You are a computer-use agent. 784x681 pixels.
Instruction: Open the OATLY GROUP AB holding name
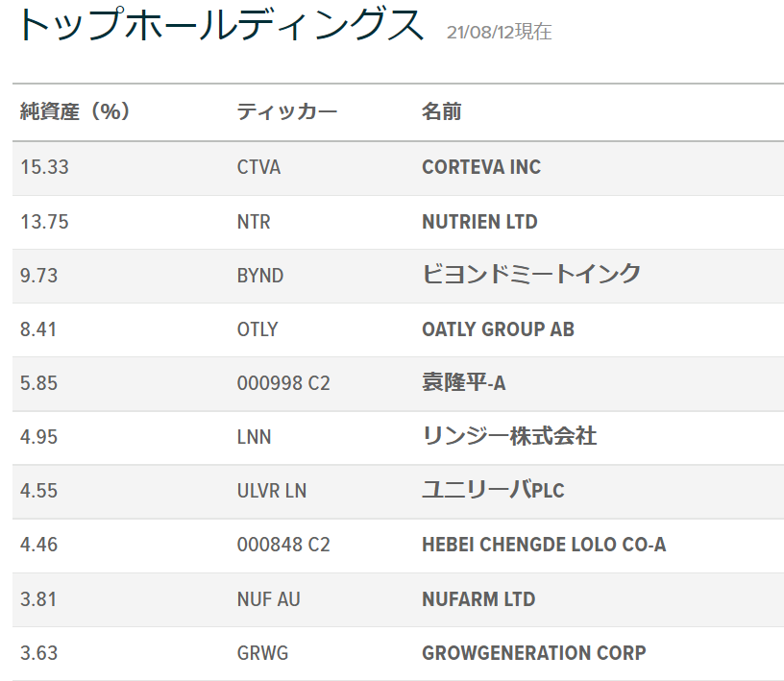click(x=498, y=329)
